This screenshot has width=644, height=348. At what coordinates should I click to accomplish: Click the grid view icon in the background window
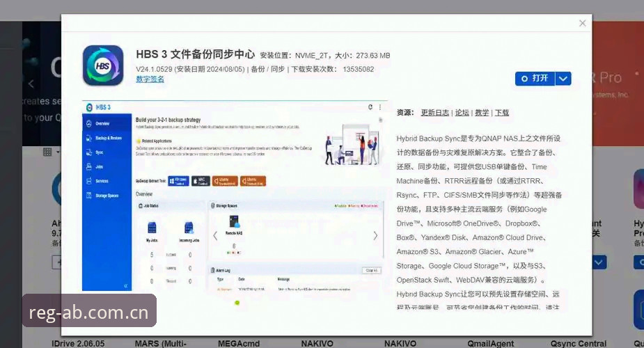tap(47, 152)
